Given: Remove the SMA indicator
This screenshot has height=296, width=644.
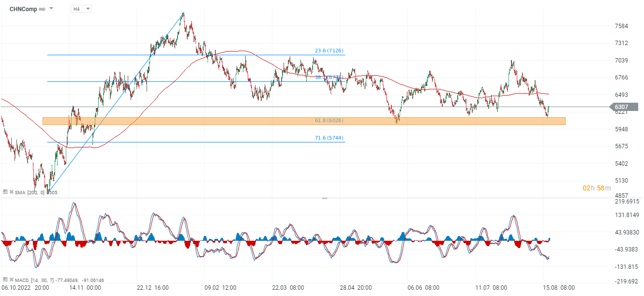Looking at the screenshot, I should point(11,192).
